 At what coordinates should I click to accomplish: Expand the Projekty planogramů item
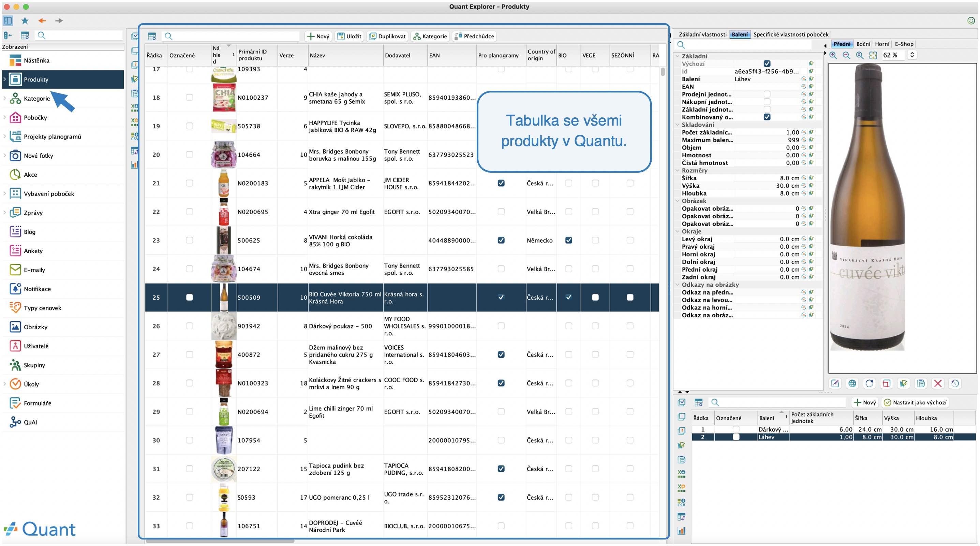coord(4,136)
